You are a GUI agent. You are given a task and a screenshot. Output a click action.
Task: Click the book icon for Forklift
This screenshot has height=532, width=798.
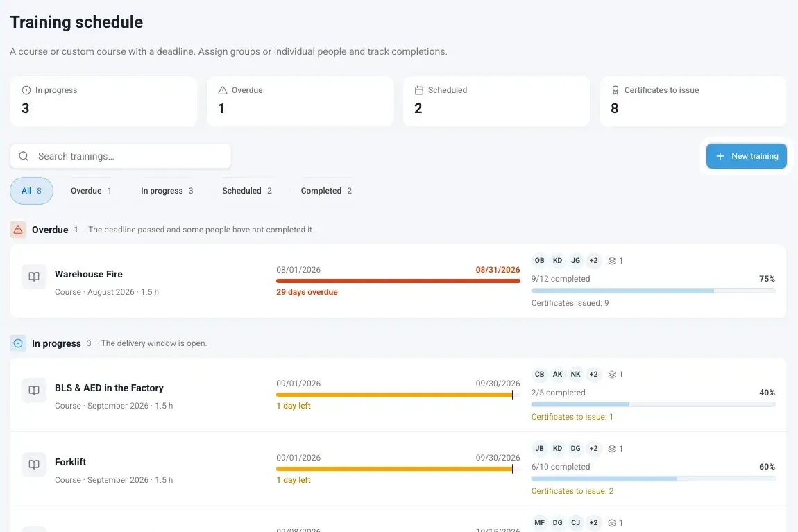(x=34, y=465)
